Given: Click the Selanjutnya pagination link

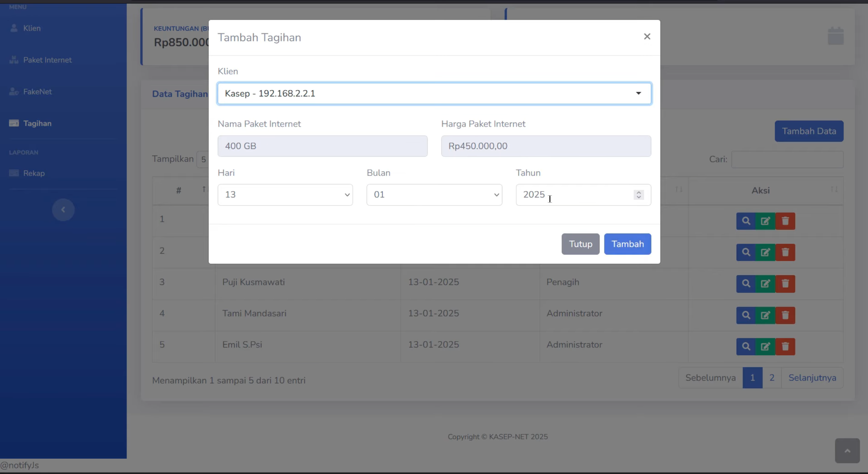Looking at the screenshot, I should tap(812, 378).
